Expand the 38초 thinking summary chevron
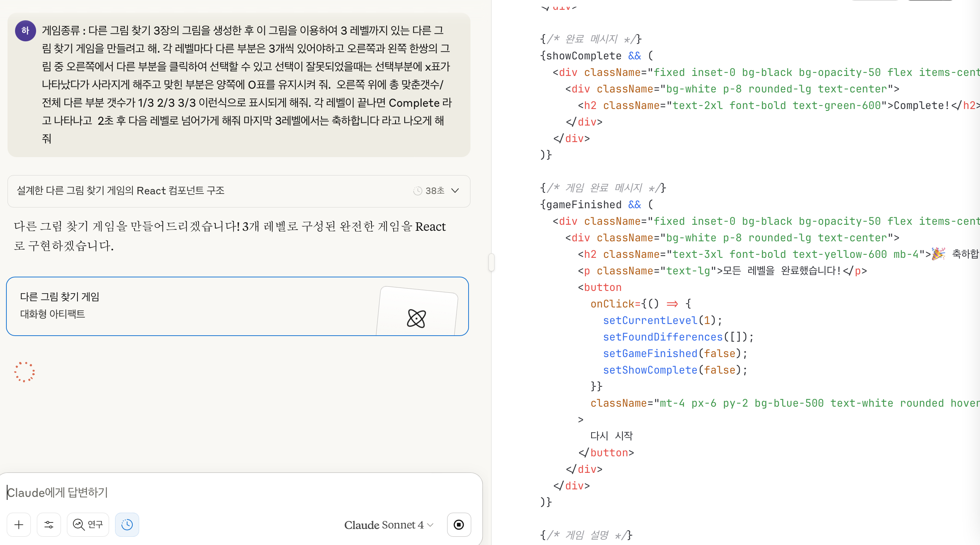 coord(455,191)
